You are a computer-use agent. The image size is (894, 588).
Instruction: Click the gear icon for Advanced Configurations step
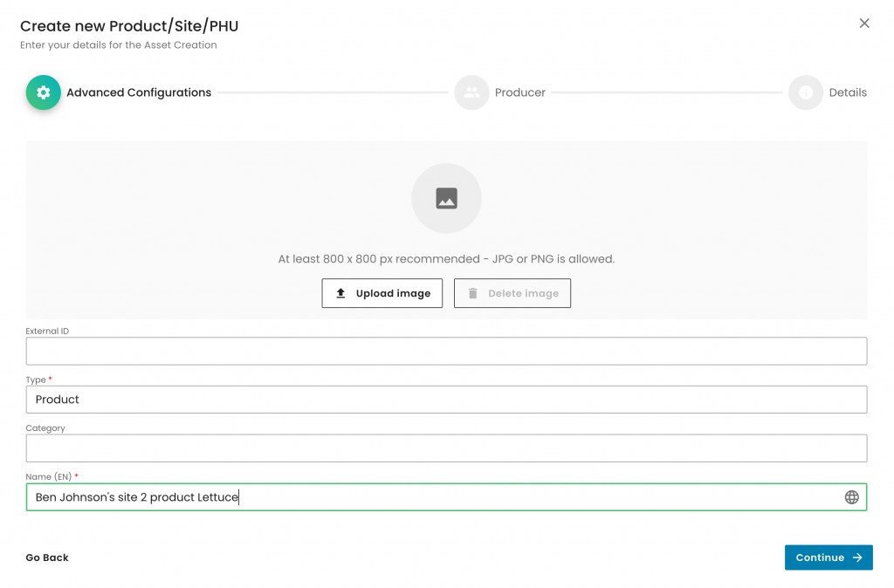tap(43, 92)
